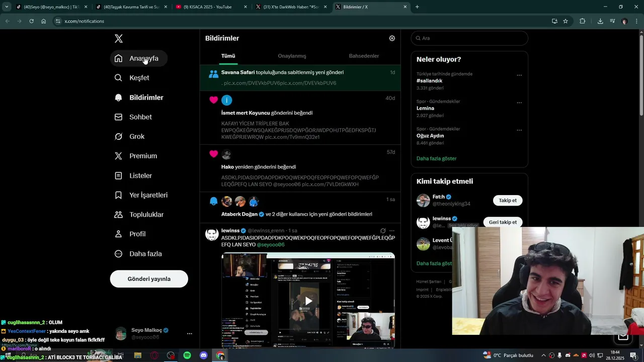
Task: Open Keşfet from the sidebar
Action: [132, 78]
